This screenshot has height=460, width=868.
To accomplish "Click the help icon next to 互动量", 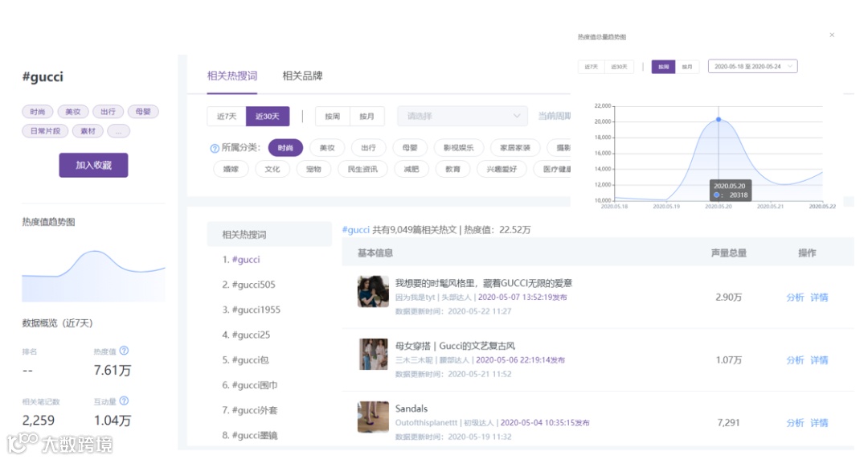I will coord(124,400).
